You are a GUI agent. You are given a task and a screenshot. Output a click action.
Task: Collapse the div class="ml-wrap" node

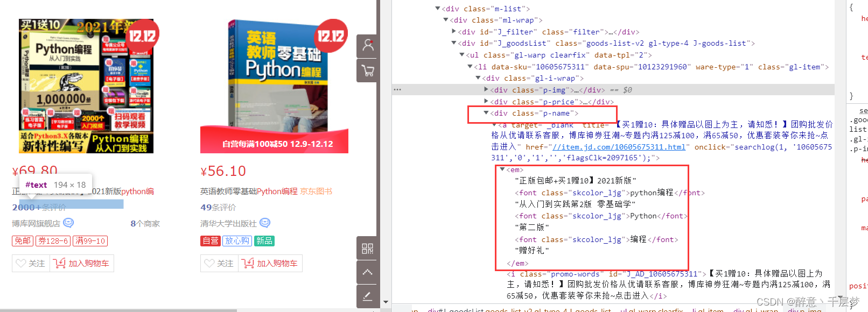point(446,20)
